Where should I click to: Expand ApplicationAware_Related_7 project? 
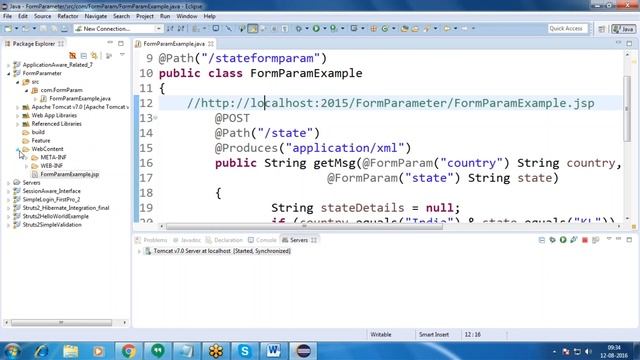(x=9, y=65)
